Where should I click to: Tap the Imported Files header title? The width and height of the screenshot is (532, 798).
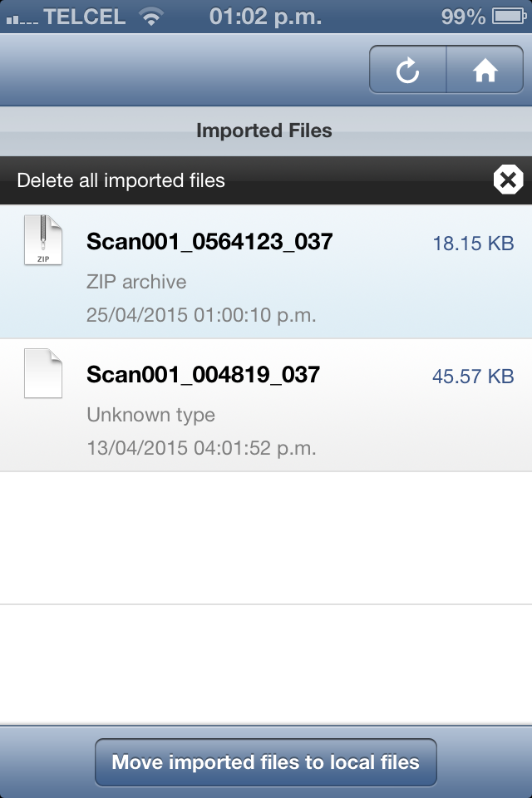click(264, 131)
